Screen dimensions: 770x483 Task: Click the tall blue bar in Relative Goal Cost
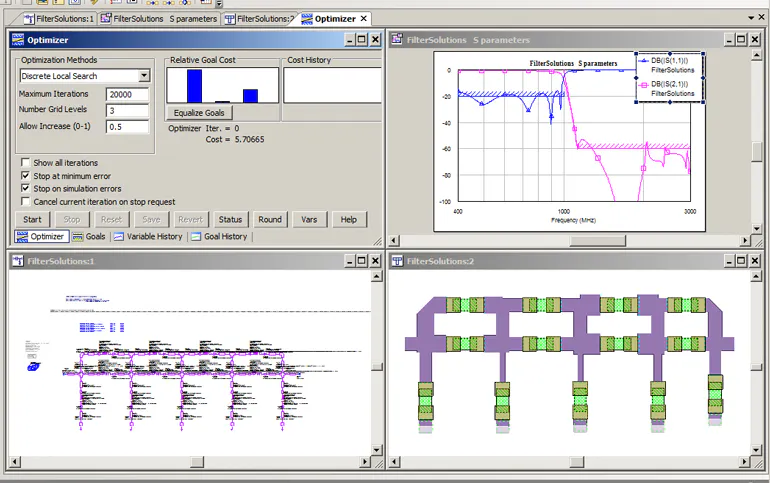pos(194,86)
